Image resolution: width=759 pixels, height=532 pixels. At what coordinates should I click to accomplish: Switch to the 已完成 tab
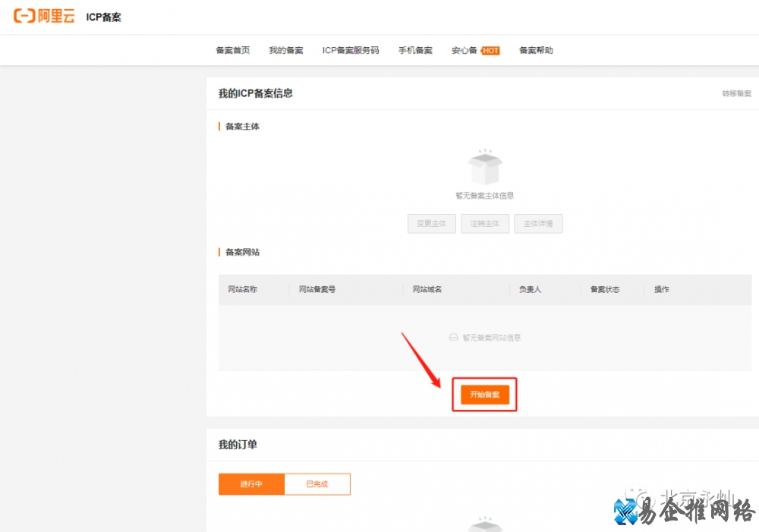[x=317, y=483]
